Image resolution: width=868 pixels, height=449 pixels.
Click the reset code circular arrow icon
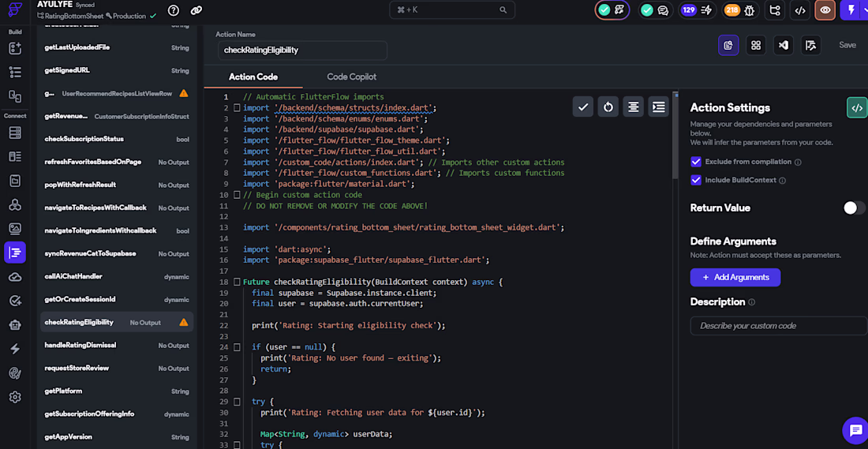pyautogui.click(x=608, y=107)
